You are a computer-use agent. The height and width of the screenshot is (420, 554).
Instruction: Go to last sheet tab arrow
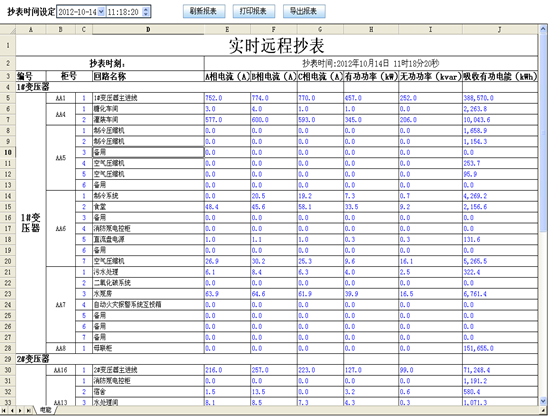(x=28, y=410)
